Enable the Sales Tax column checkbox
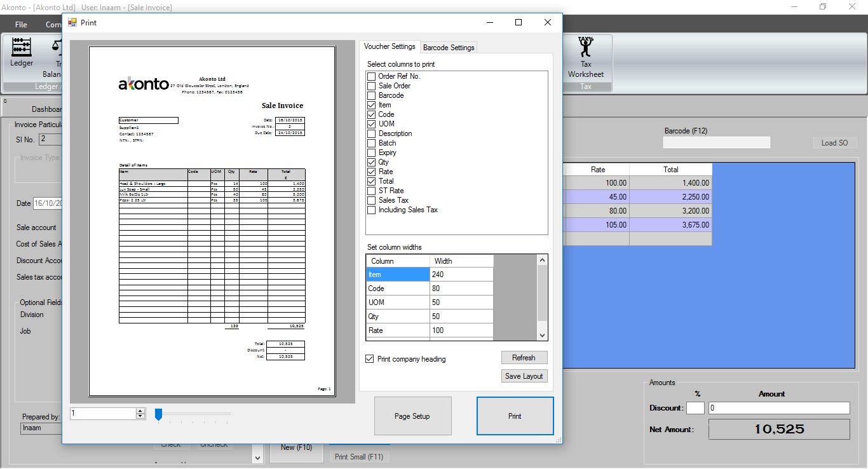 (x=371, y=200)
